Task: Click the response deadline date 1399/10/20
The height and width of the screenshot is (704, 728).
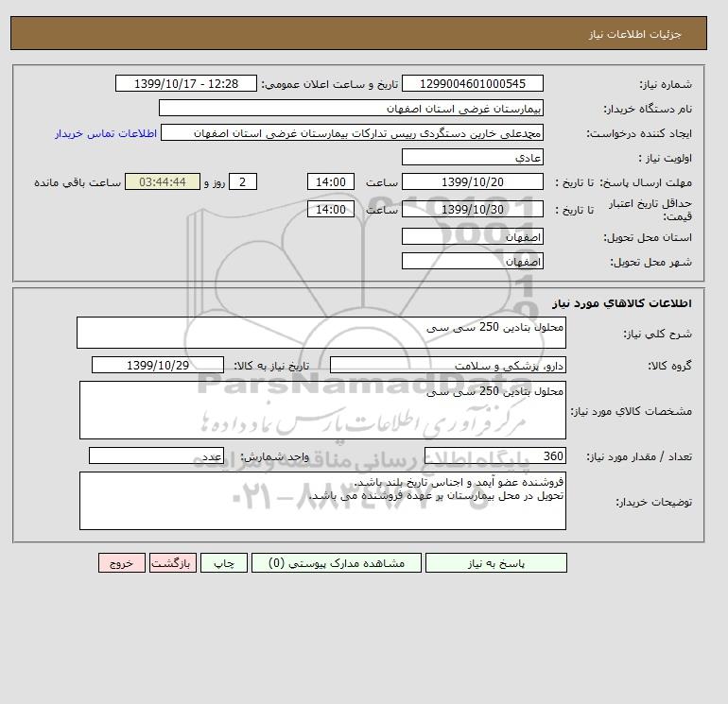Action: pos(473,182)
